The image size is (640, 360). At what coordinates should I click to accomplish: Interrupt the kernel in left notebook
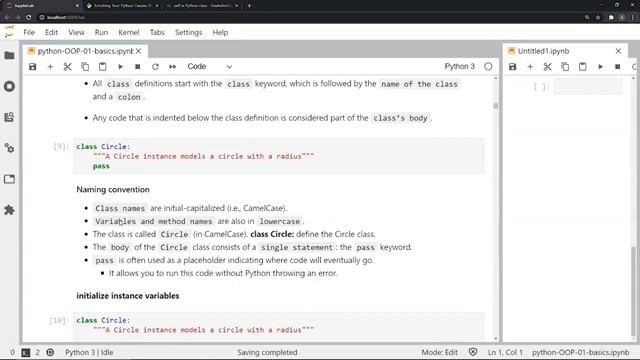(x=138, y=67)
